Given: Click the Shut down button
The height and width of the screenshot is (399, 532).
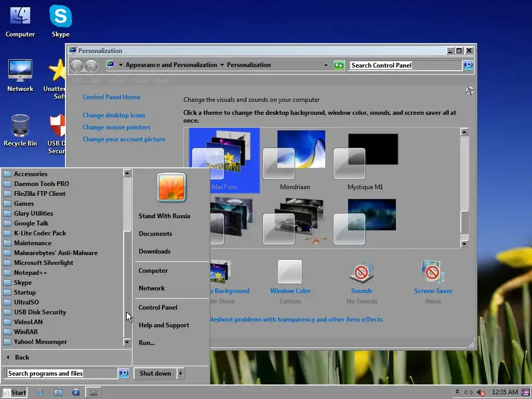Looking at the screenshot, I should 155,373.
